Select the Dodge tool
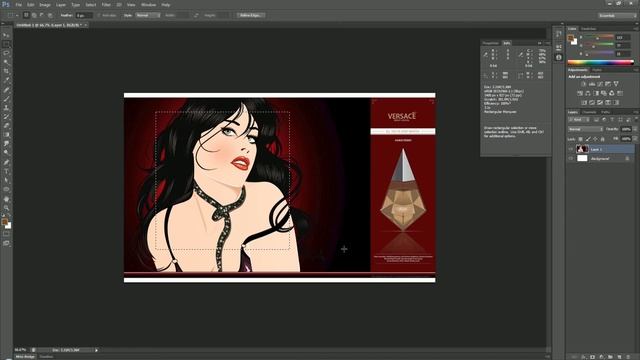 [6, 153]
